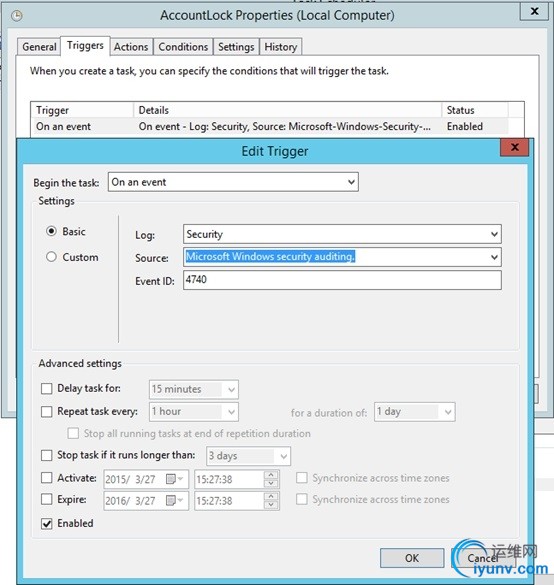Screen dimensions: 554x585
Task: Decrease the Expire time spinner
Action: (x=271, y=505)
